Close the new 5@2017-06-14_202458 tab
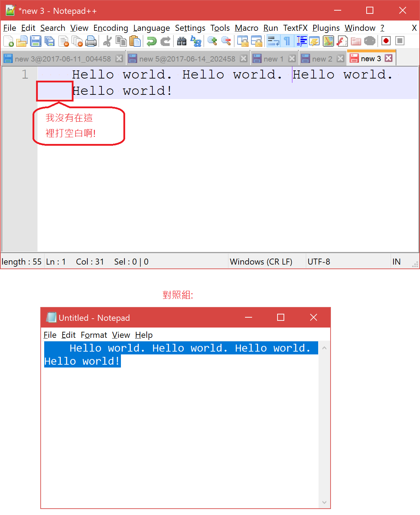This screenshot has width=420, height=515. [243, 59]
